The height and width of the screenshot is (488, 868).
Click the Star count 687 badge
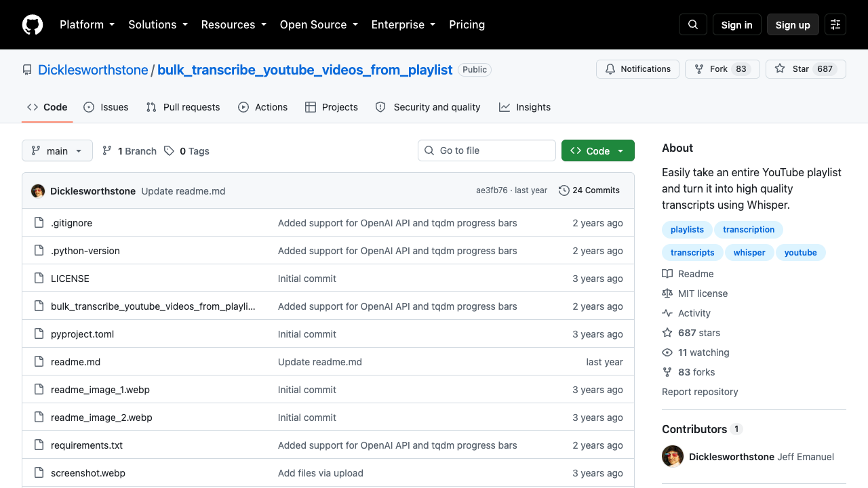825,69
